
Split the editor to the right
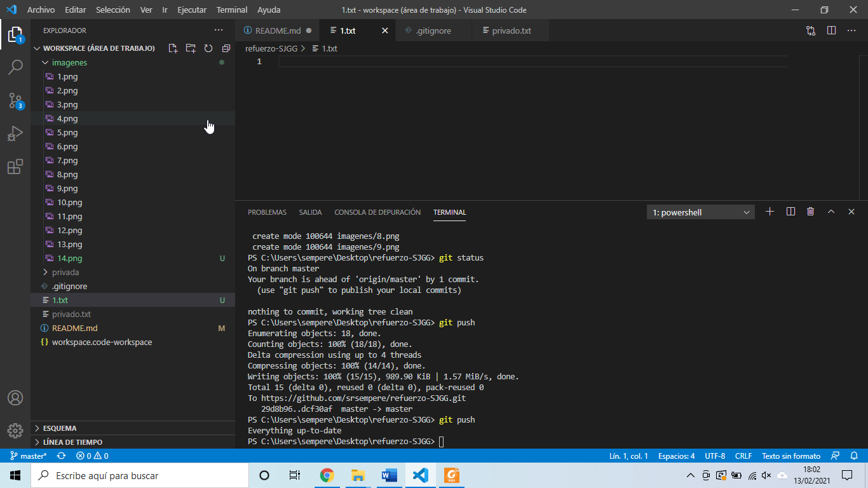[831, 30]
